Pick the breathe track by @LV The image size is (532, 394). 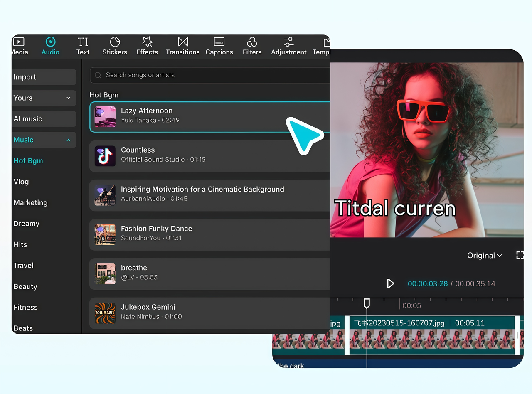210,274
